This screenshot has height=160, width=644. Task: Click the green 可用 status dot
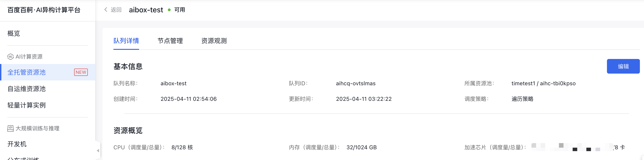(169, 10)
